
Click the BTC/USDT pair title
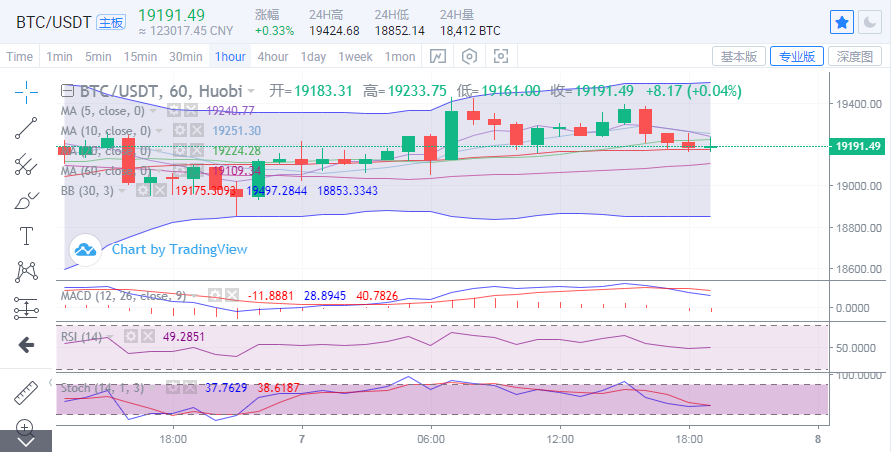[53, 23]
